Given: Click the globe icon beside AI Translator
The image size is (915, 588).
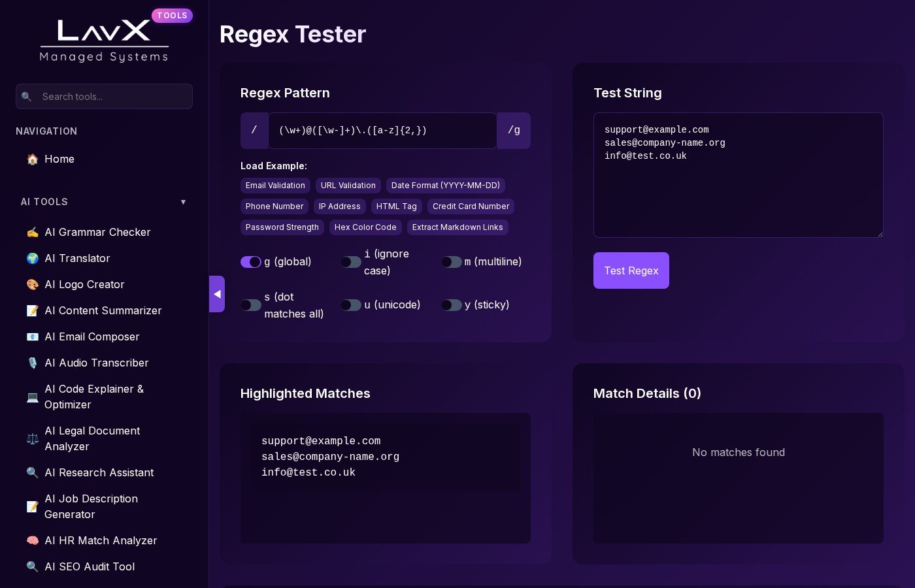Looking at the screenshot, I should (x=32, y=258).
